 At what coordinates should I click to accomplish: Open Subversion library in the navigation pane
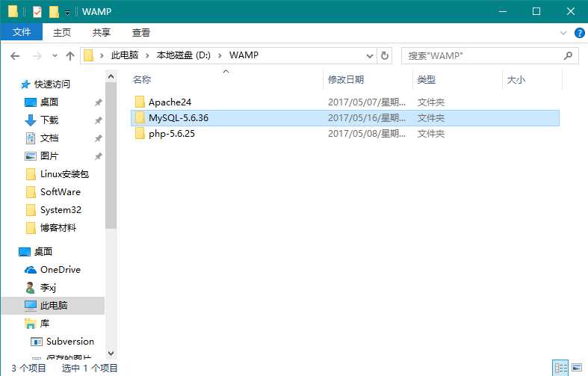tap(69, 342)
